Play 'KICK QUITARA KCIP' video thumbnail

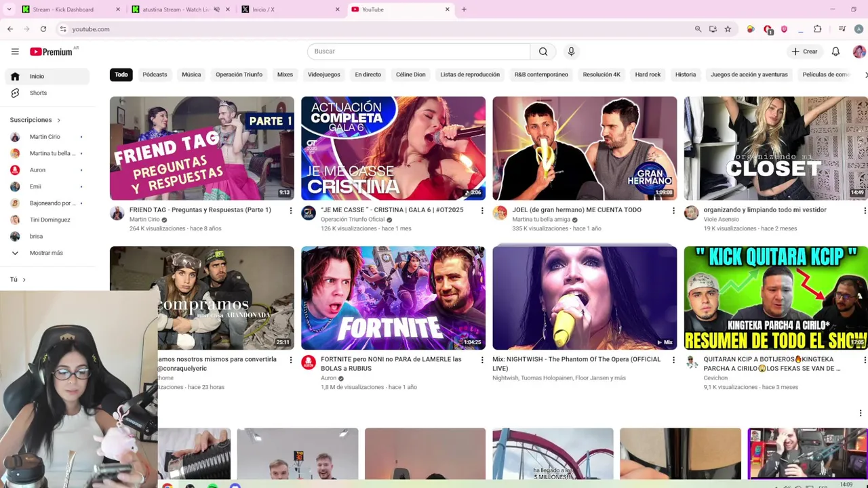(x=776, y=298)
